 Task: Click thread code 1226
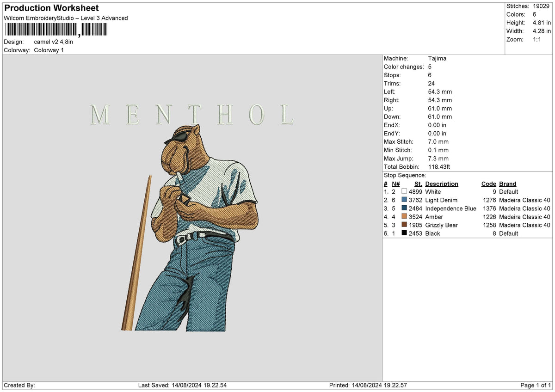tap(489, 216)
